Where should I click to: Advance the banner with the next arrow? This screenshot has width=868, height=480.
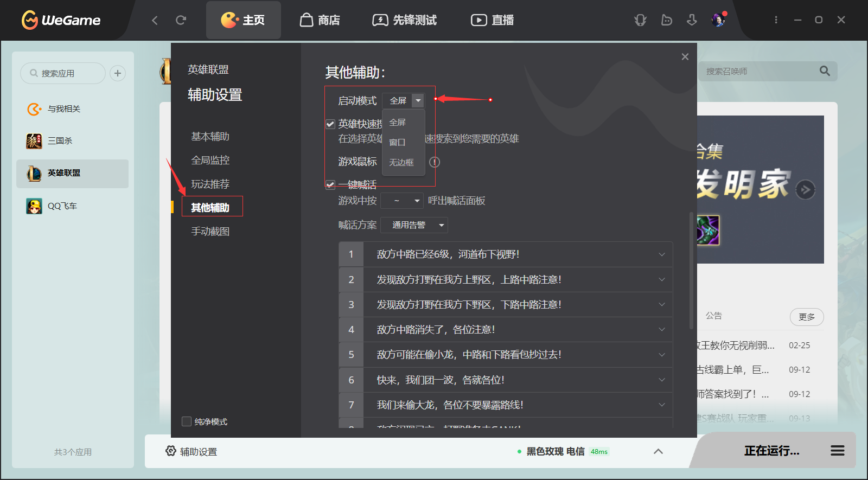click(806, 189)
